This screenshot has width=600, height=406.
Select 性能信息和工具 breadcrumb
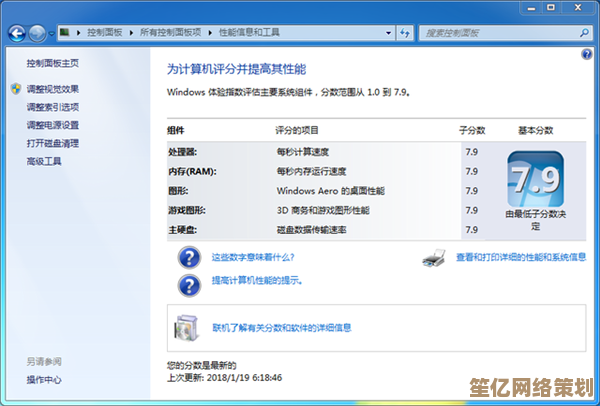(249, 33)
